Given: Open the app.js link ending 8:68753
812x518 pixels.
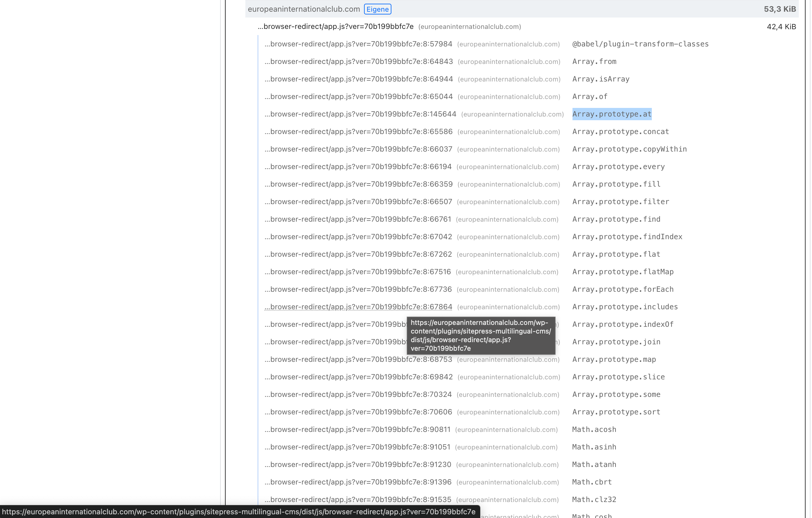Looking at the screenshot, I should tap(358, 359).
